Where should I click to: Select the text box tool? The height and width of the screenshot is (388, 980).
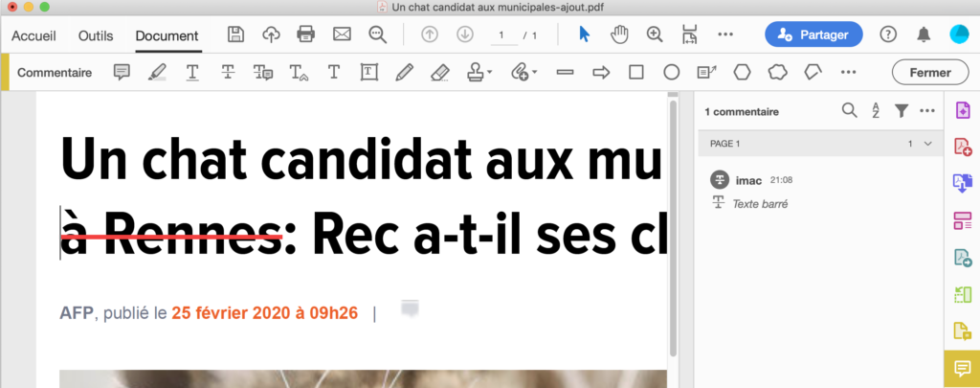click(x=369, y=73)
